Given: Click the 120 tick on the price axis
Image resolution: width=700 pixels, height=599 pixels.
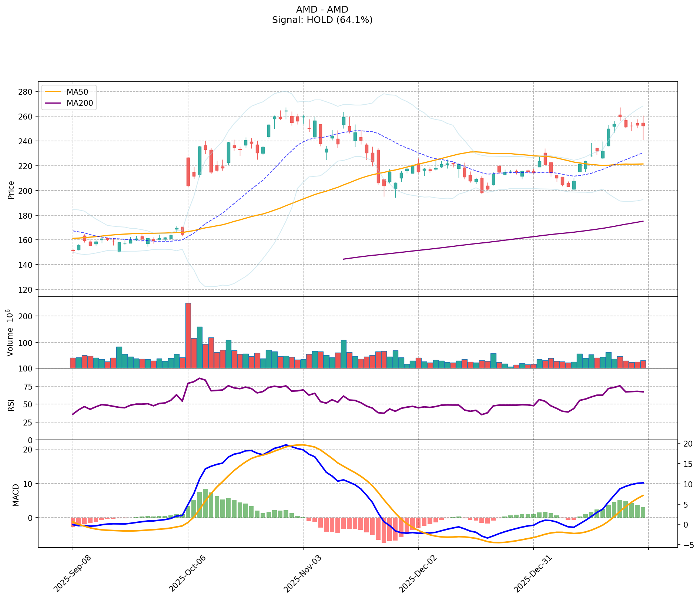Looking at the screenshot, I should click(27, 290).
